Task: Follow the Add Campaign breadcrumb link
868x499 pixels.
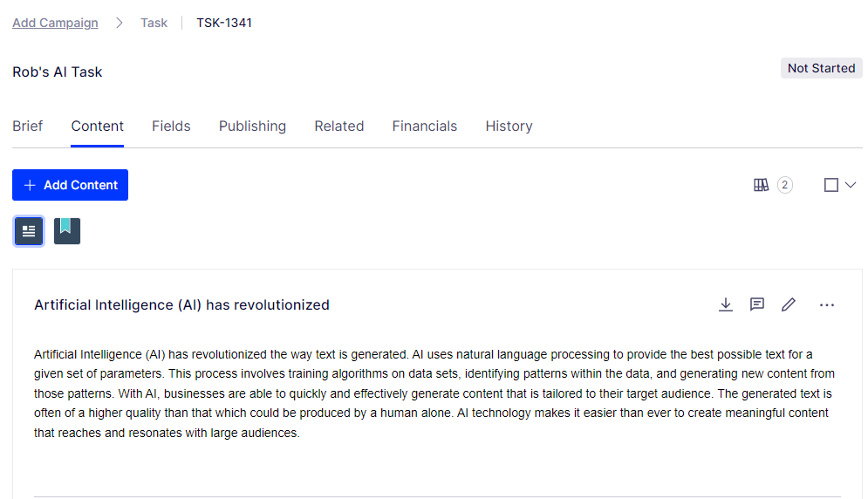Action: coord(55,23)
